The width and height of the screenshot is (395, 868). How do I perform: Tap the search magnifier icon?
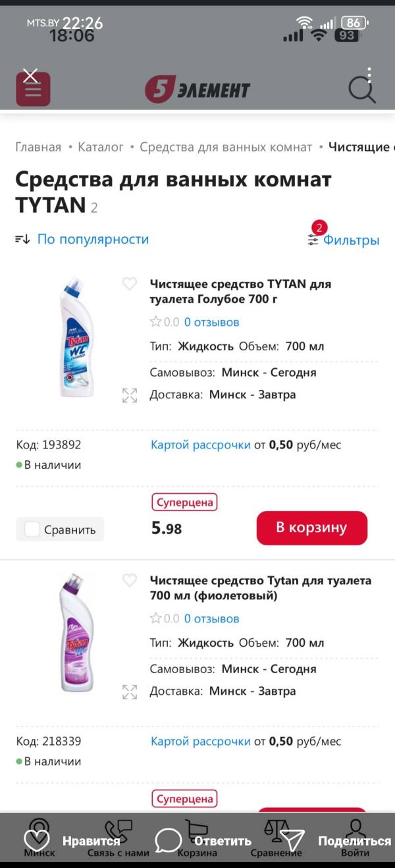coord(362,88)
